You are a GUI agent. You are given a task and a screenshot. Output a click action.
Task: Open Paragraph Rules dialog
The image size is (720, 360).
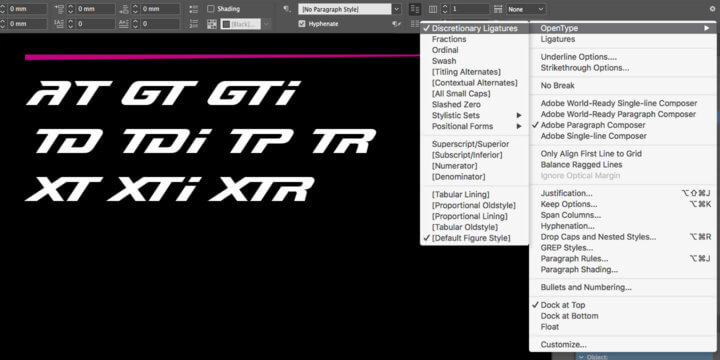click(623, 259)
